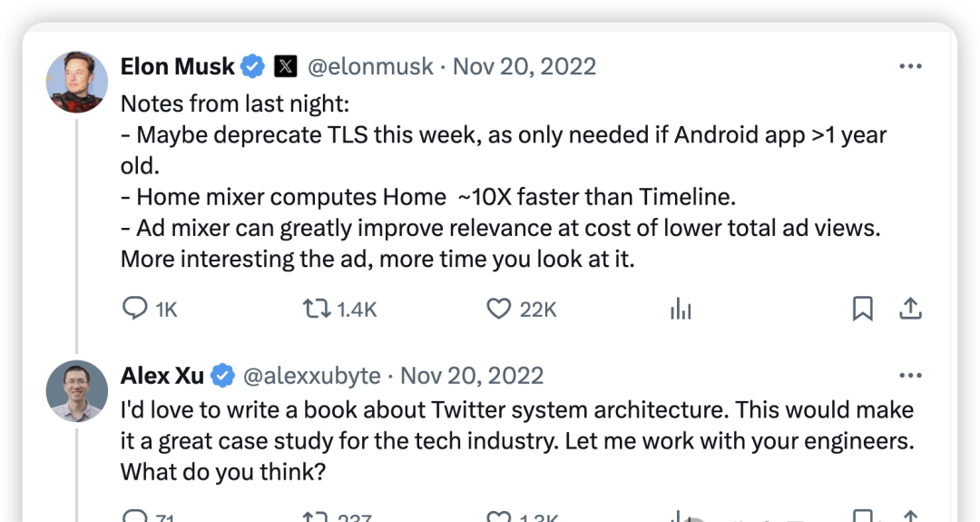The image size is (980, 522).
Task: View analytics for Elon Musk's tweet
Action: 681,310
